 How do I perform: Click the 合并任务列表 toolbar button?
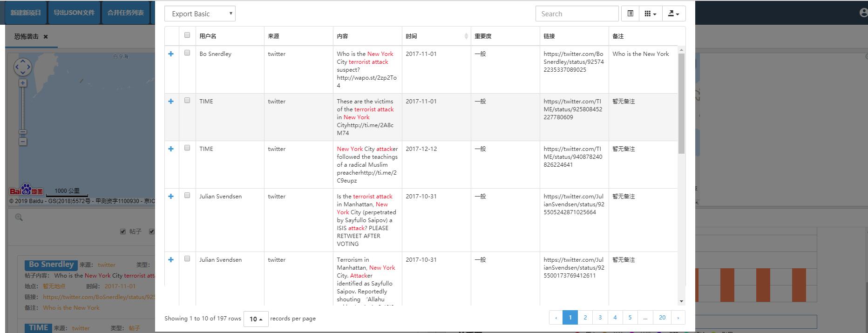[125, 13]
